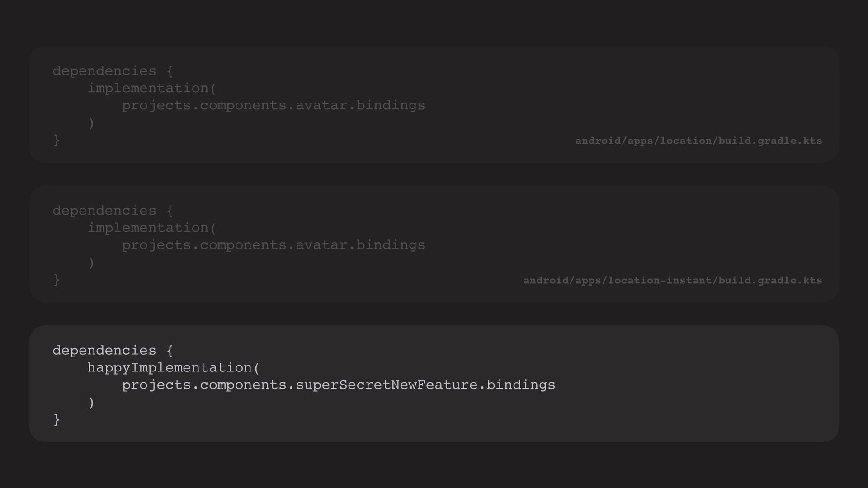Click 'dependencies {' in the top code block
This screenshot has width=868, height=488.
point(113,71)
